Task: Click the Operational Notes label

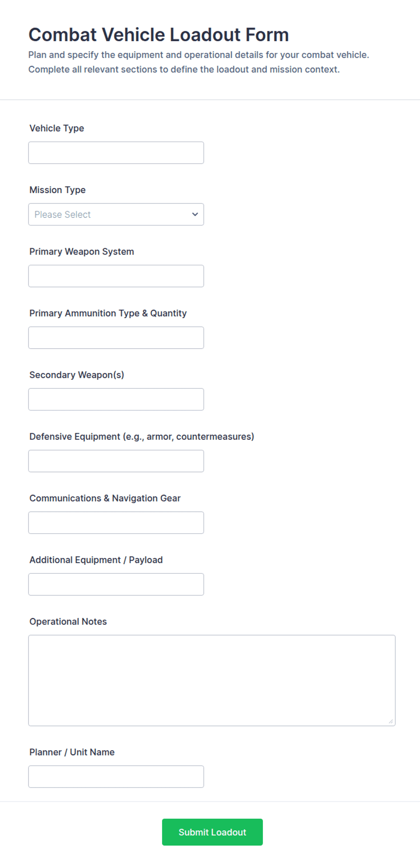Action: pyautogui.click(x=68, y=622)
